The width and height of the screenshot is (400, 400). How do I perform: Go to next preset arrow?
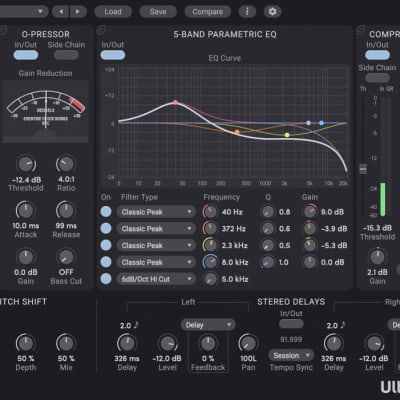click(x=78, y=12)
